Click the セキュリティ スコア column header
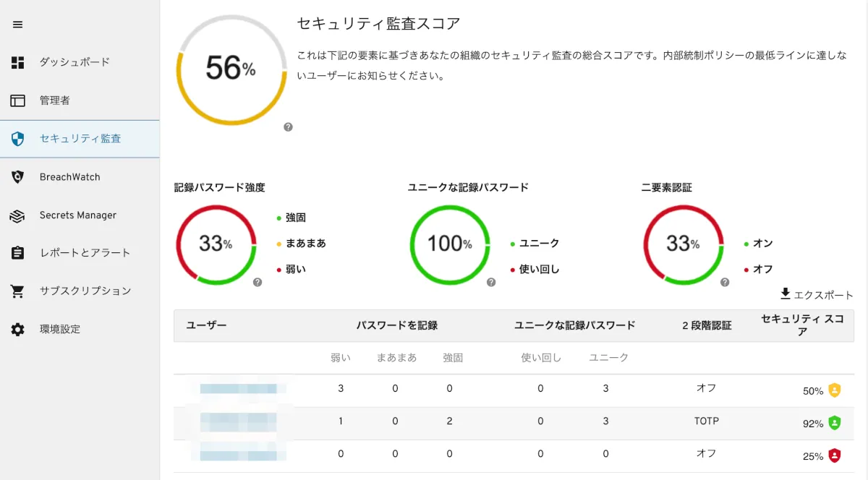Image resolution: width=868 pixels, height=480 pixels. click(x=802, y=325)
